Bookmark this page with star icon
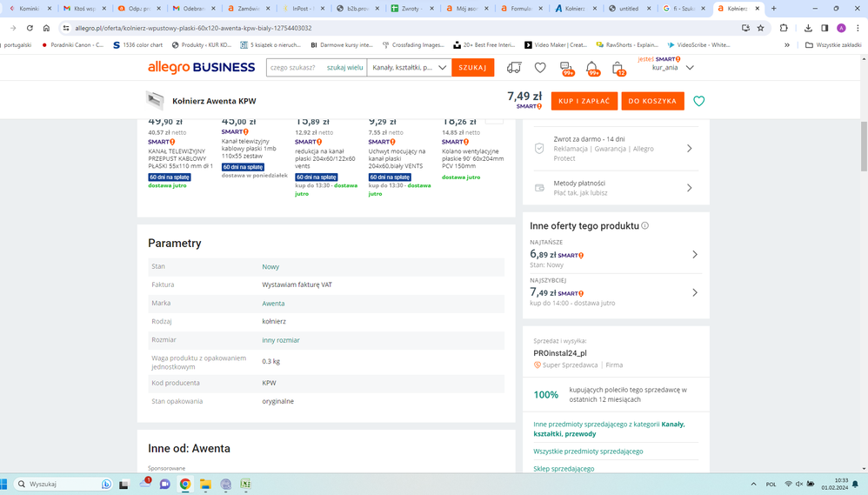This screenshot has width=868, height=495. (761, 28)
